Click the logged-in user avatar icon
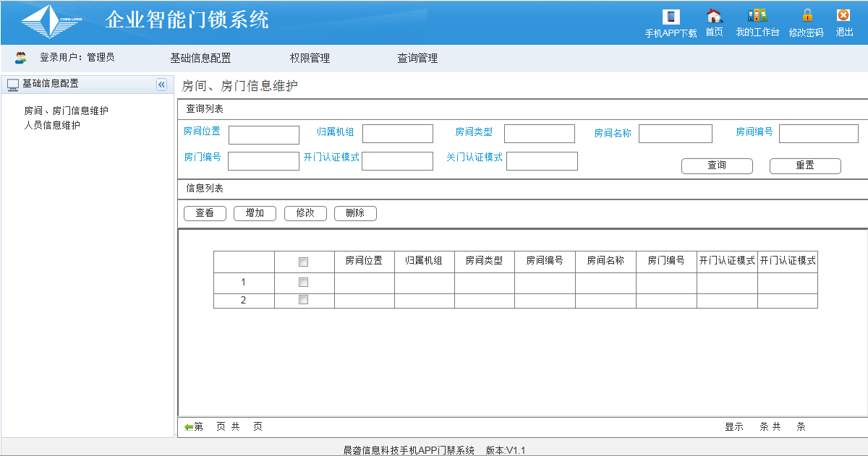The height and width of the screenshot is (456, 868). click(x=21, y=58)
